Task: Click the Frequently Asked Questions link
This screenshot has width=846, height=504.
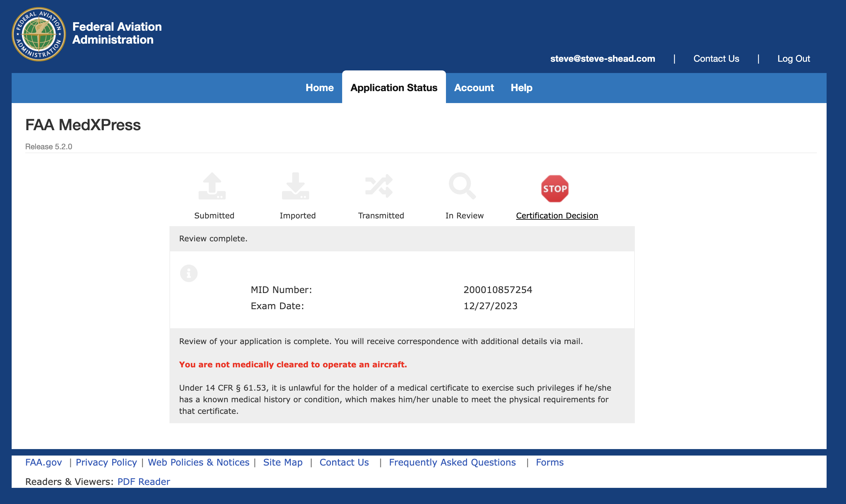Action: [x=452, y=462]
